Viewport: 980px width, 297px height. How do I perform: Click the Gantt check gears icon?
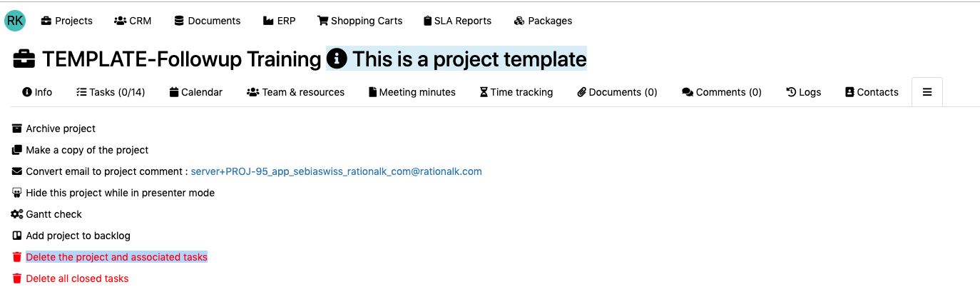(x=17, y=214)
